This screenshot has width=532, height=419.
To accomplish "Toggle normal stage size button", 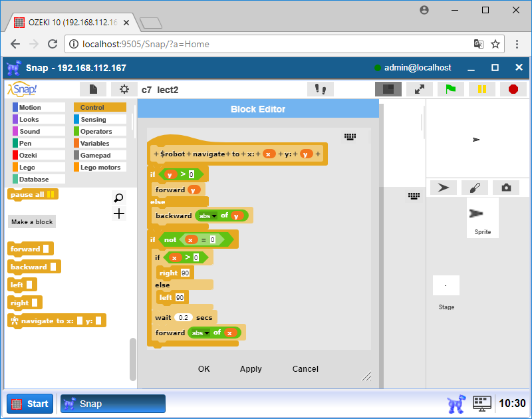I will (388, 89).
